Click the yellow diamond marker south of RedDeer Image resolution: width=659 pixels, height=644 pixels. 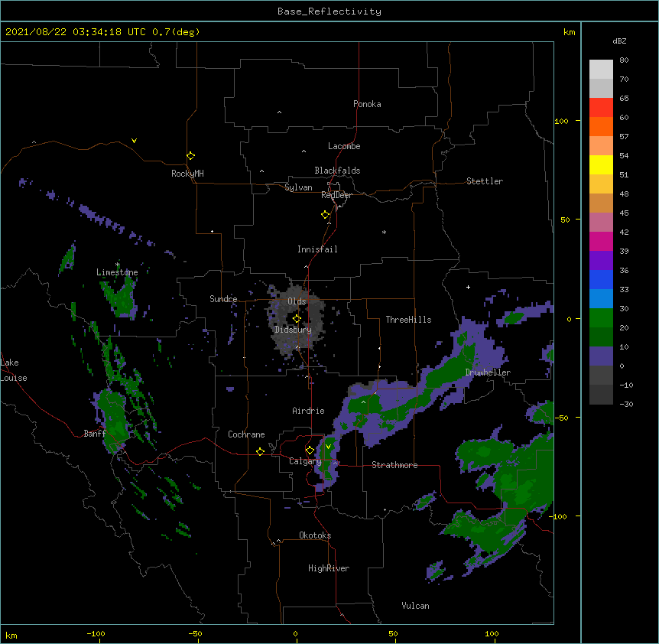click(326, 215)
